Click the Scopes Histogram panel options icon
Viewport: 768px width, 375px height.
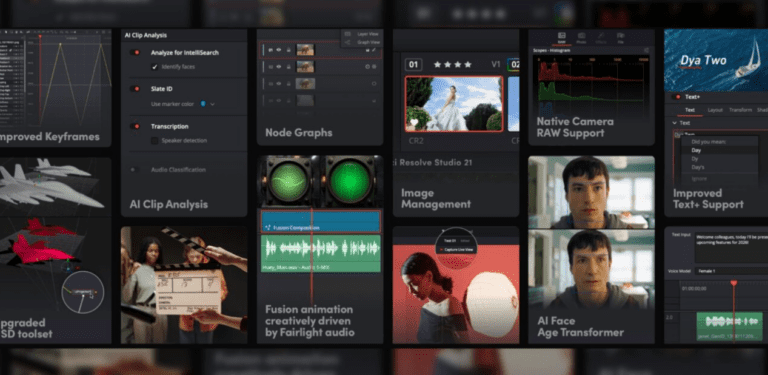[647, 50]
